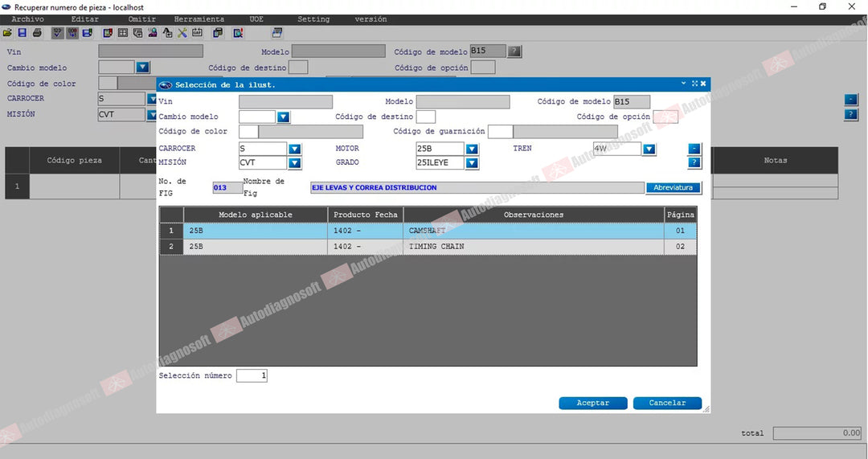Click the collapse chevron in the dialog title bar
Viewport: 868px width, 459px height.
point(684,84)
